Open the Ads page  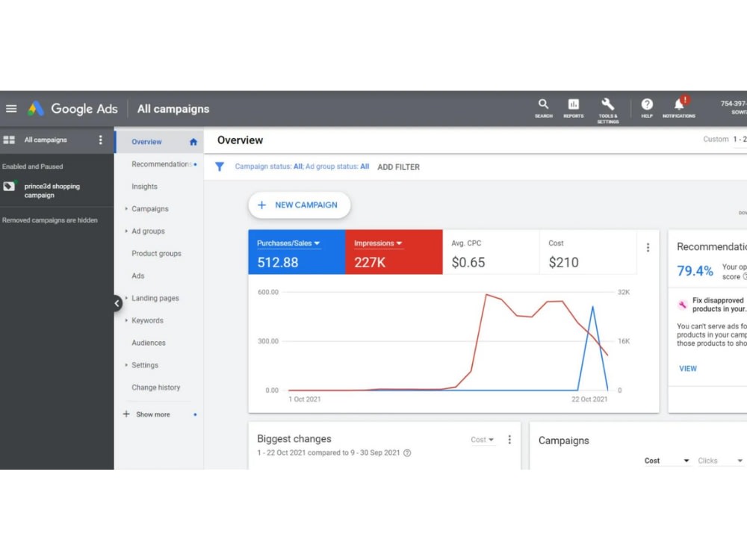137,276
